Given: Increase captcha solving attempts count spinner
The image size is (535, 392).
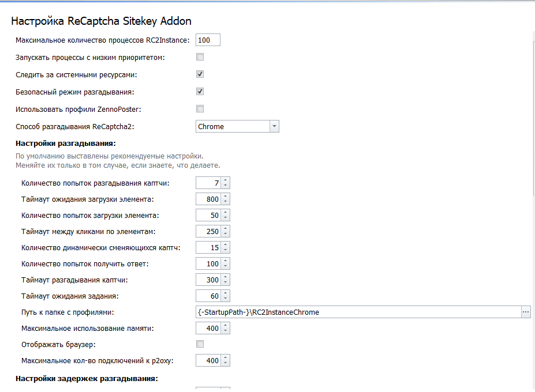Looking at the screenshot, I should pos(225,180).
